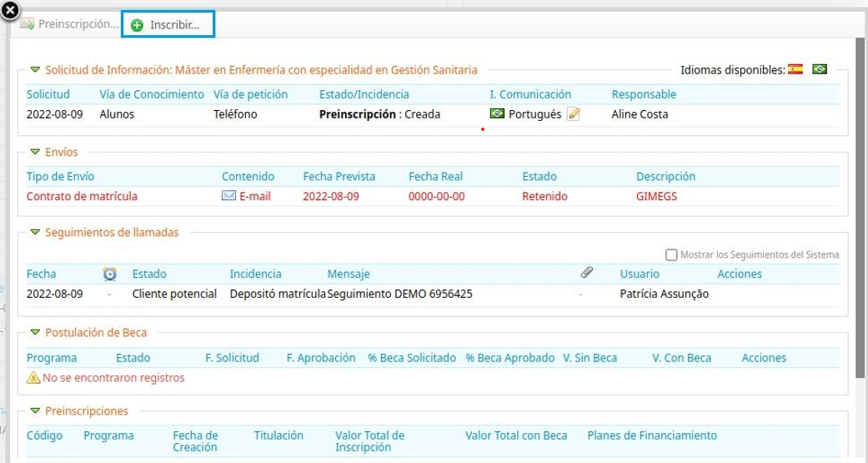Click the edit pencil beside Portugués
868x463 pixels.
click(x=573, y=114)
